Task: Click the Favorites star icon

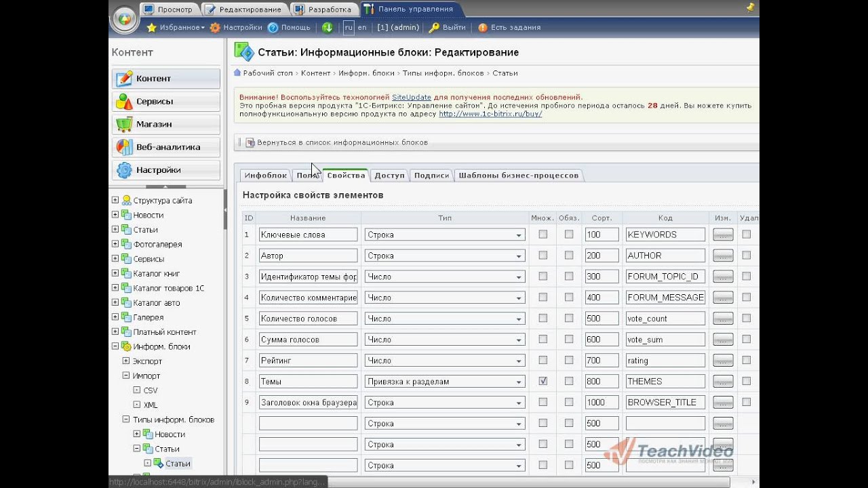Action: (x=152, y=28)
